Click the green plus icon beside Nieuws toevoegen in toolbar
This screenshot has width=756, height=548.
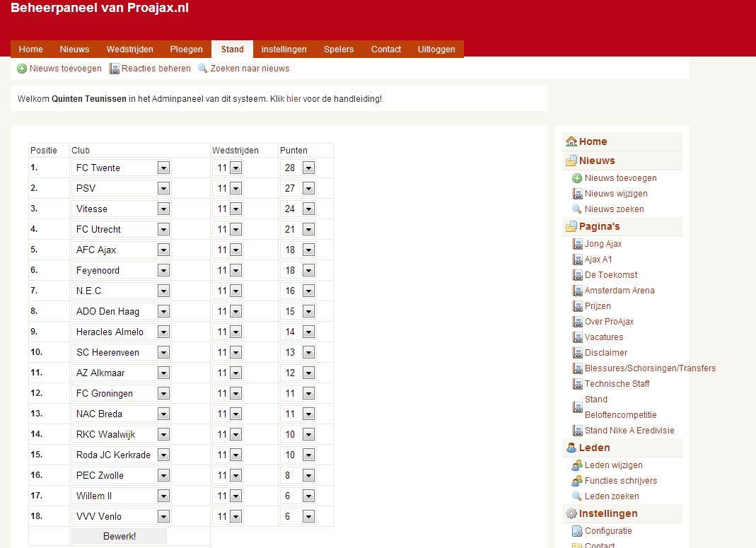tap(22, 69)
